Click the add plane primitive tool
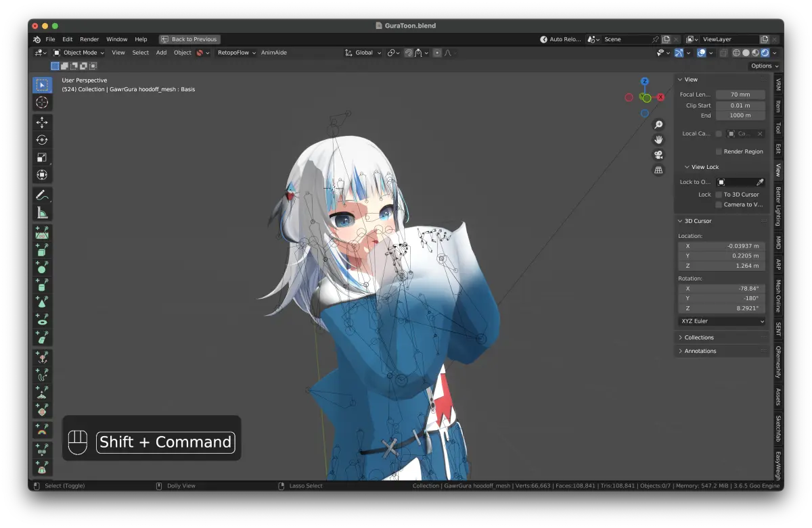This screenshot has height=528, width=812. (x=42, y=233)
